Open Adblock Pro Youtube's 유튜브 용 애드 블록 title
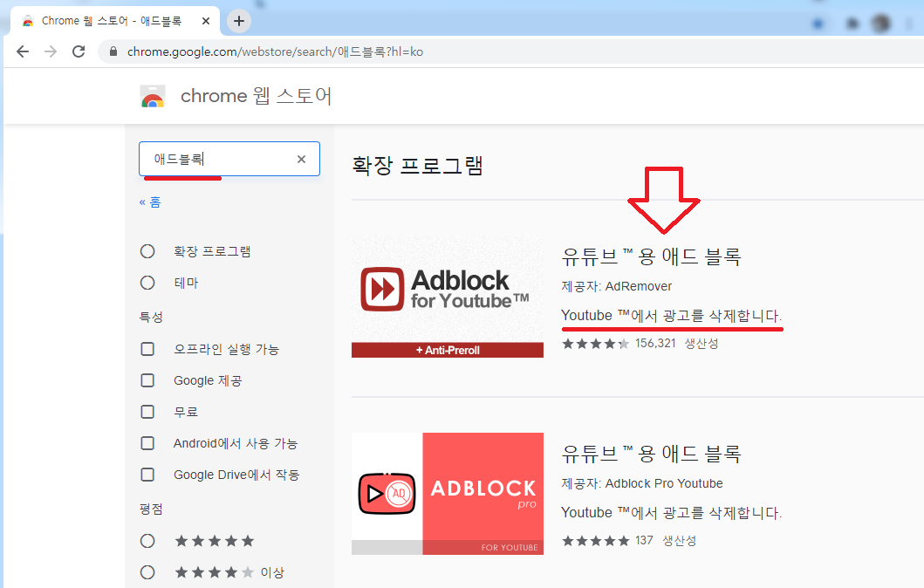The height and width of the screenshot is (588, 924). 651,454
